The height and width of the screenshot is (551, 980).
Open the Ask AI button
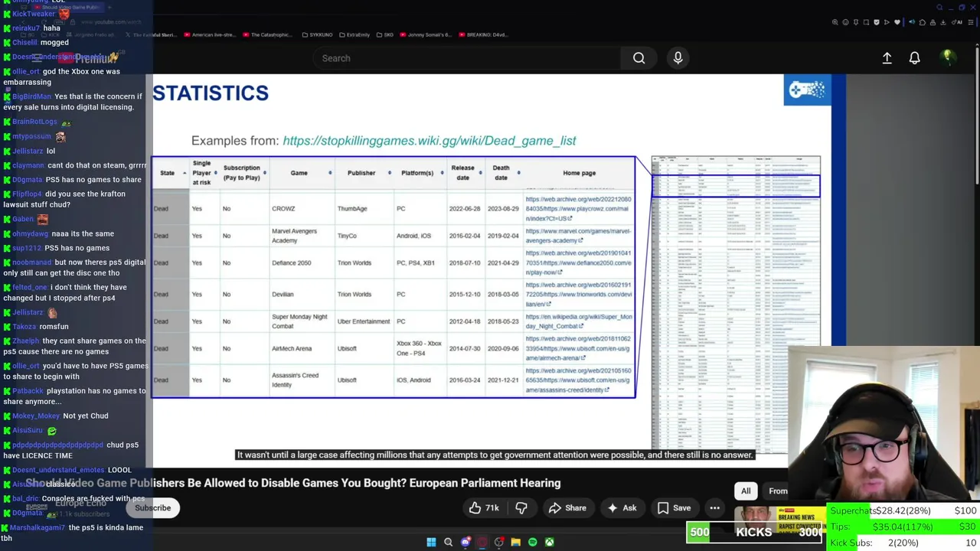coord(622,508)
